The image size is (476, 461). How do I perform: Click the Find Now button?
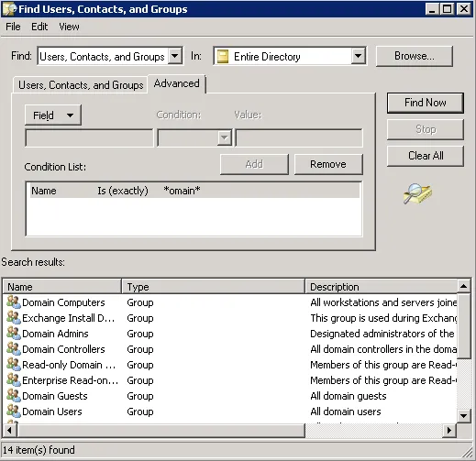point(426,103)
